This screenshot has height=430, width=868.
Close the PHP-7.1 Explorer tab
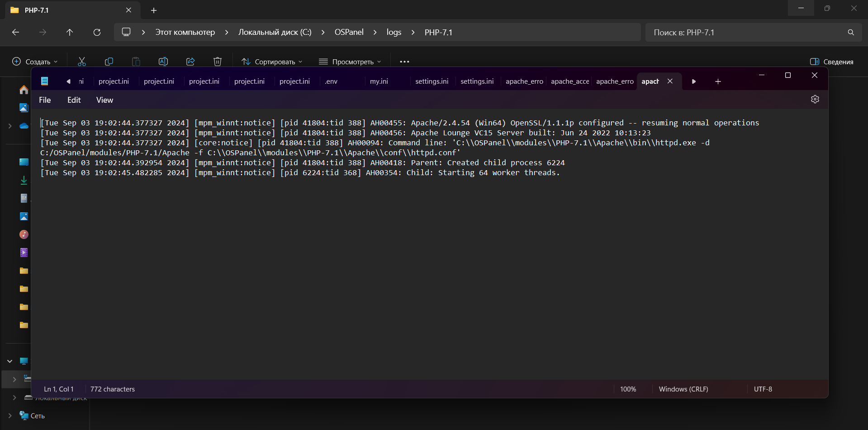click(x=128, y=10)
